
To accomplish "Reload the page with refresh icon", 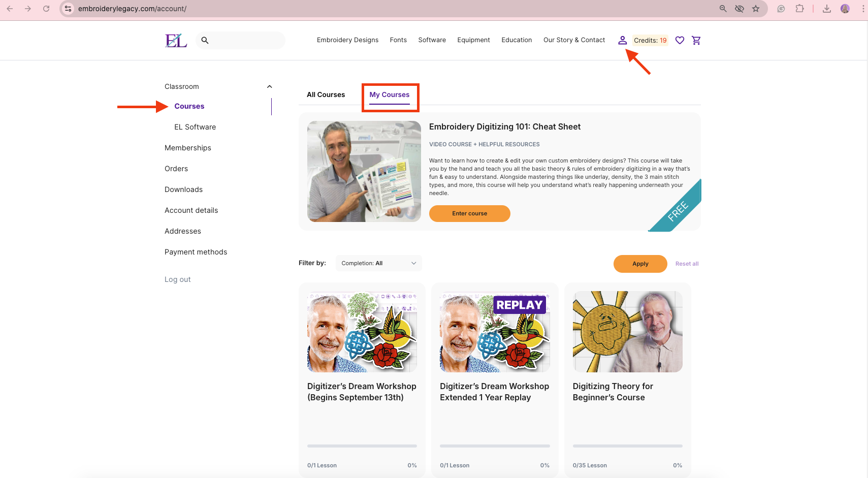I will [x=46, y=9].
